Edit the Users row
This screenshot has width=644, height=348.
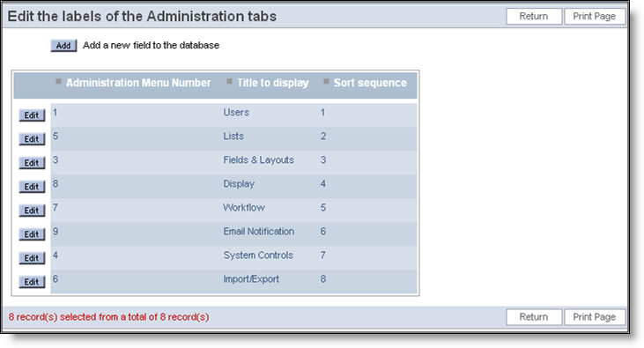click(32, 115)
